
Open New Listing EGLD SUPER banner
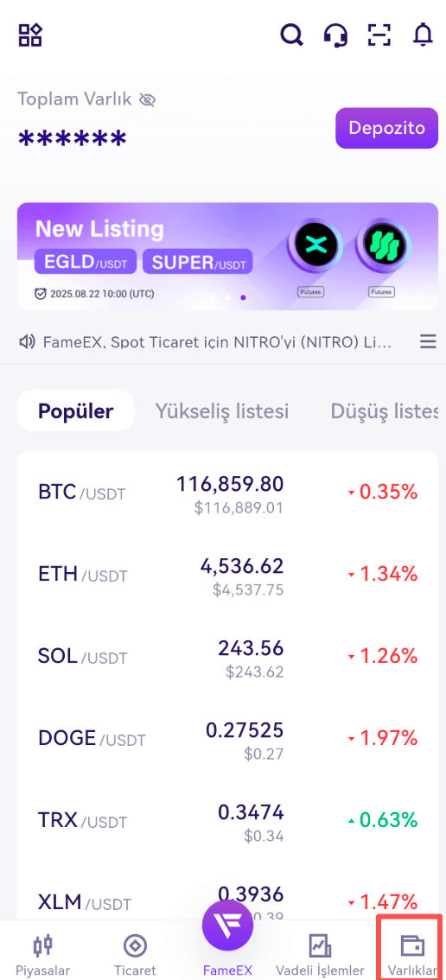[x=227, y=257]
